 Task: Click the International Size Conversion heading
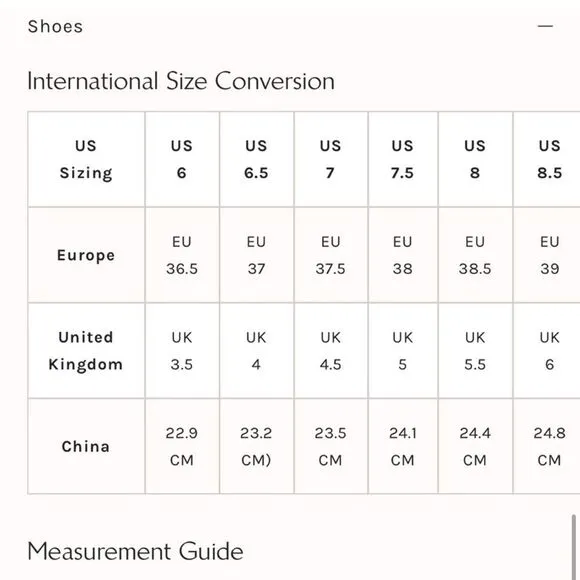click(181, 81)
